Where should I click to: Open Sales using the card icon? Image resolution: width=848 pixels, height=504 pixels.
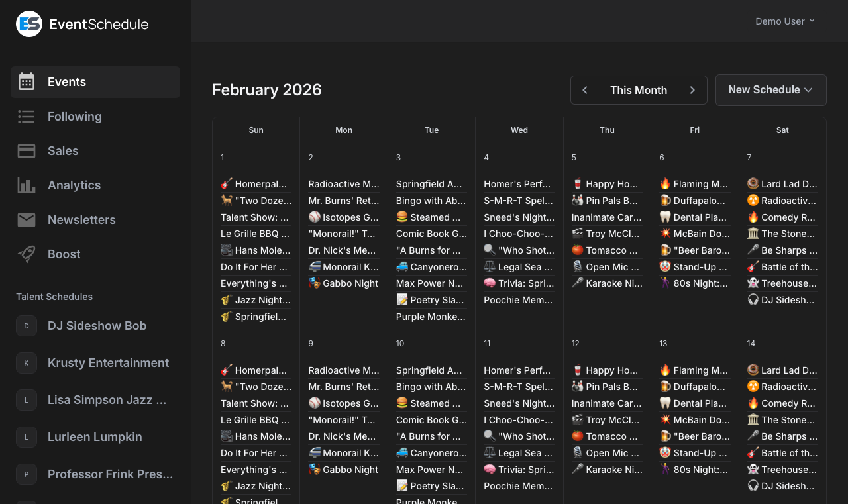click(26, 150)
